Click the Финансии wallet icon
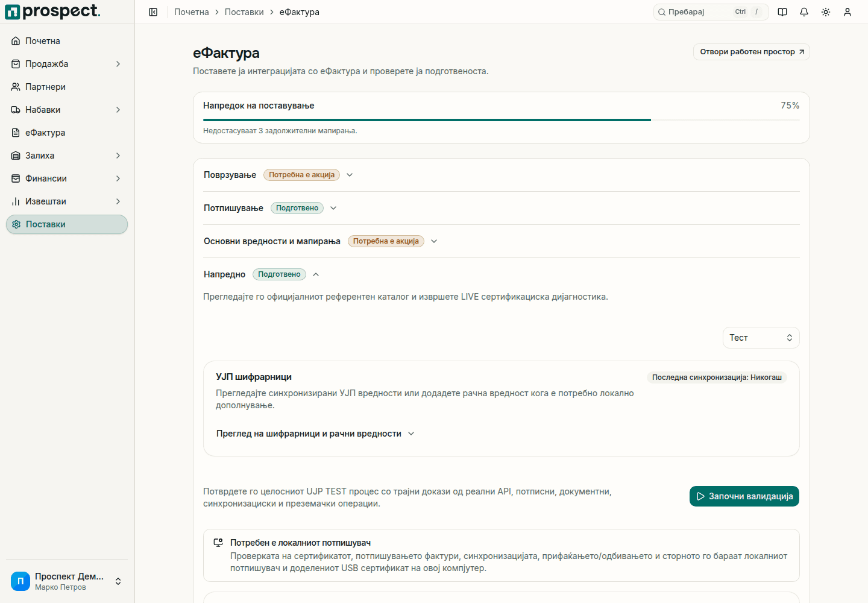868x603 pixels. [16, 178]
